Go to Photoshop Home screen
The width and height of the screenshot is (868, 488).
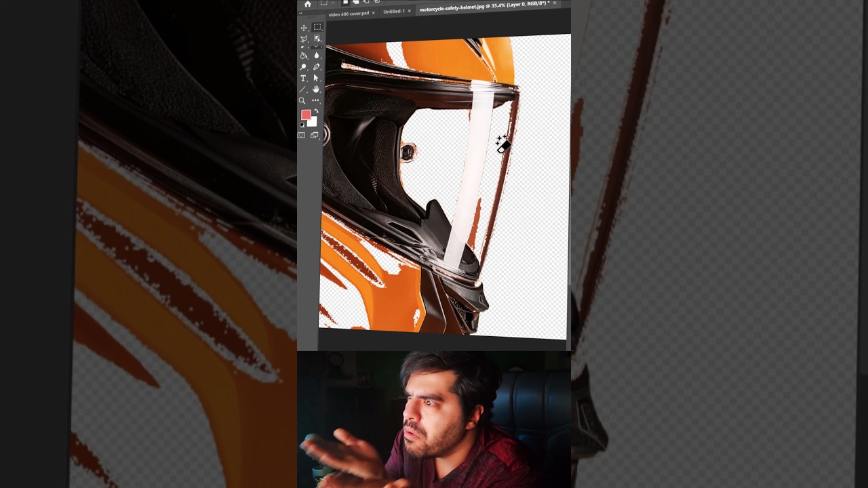coord(307,4)
